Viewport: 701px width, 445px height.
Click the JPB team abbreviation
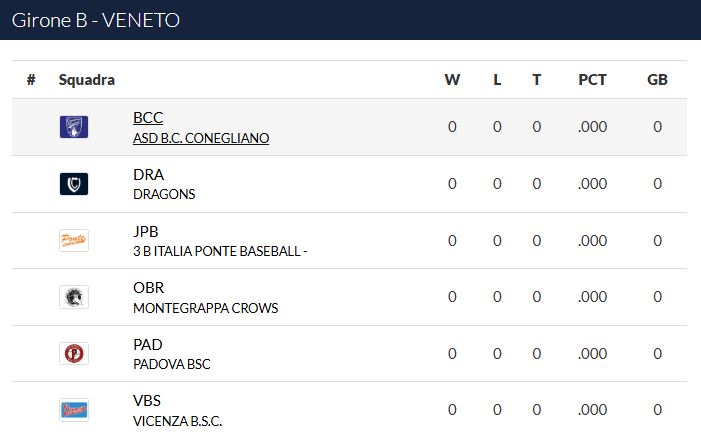pos(146,231)
